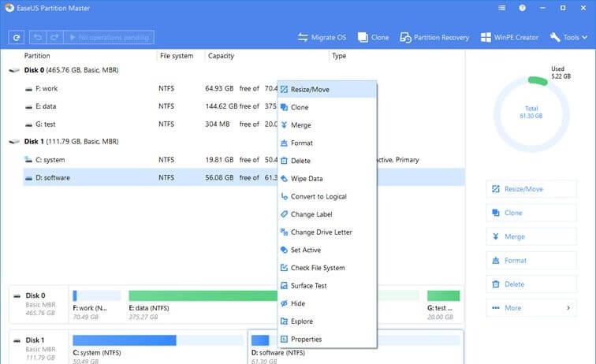Click the 144.62 GB free value for E: data
This screenshot has height=364, width=596.
[x=222, y=106]
